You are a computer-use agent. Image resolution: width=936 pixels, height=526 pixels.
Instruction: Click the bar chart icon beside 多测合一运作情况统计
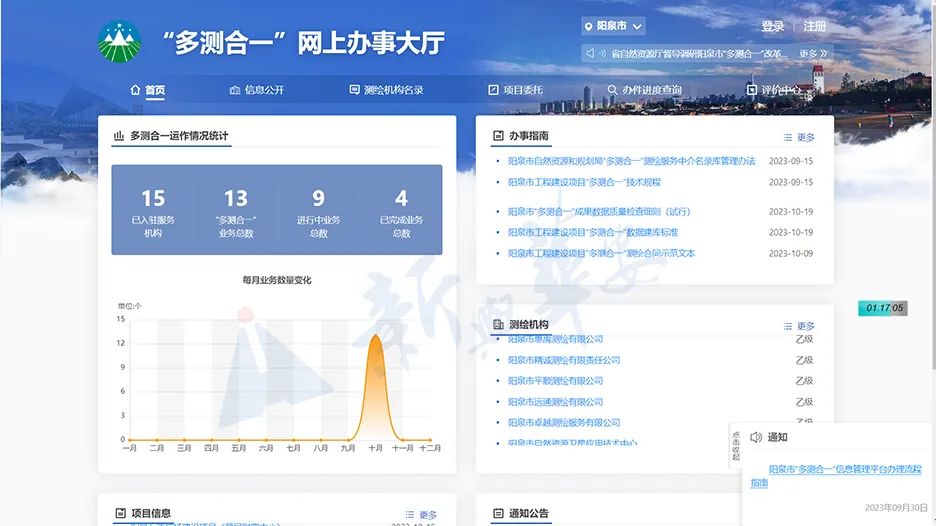119,136
